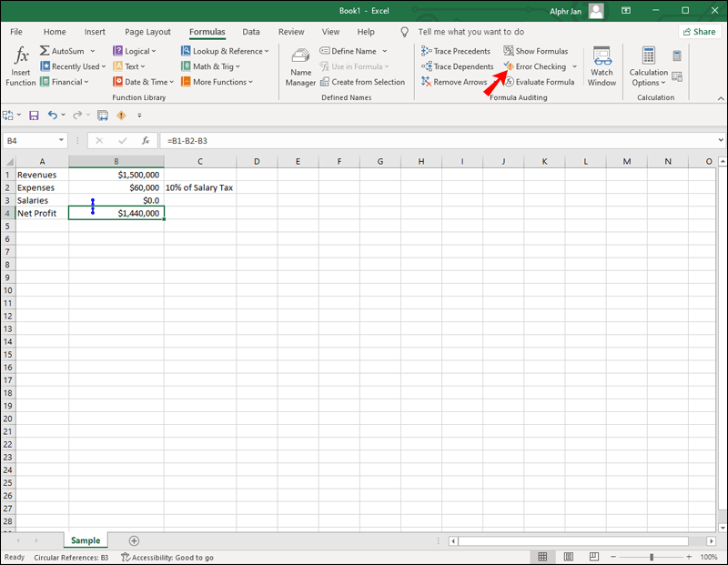Click Define Name

(x=349, y=51)
